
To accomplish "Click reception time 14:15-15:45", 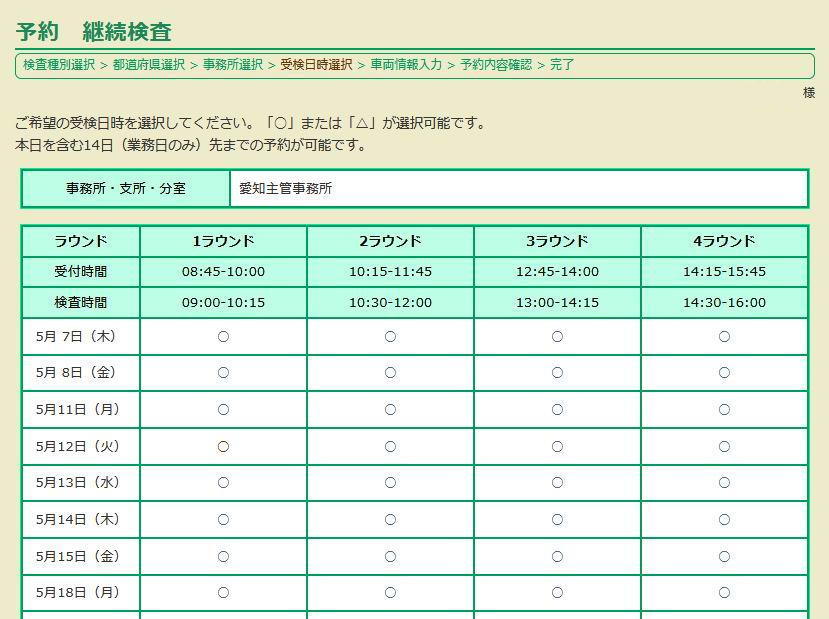I will (x=724, y=272).
